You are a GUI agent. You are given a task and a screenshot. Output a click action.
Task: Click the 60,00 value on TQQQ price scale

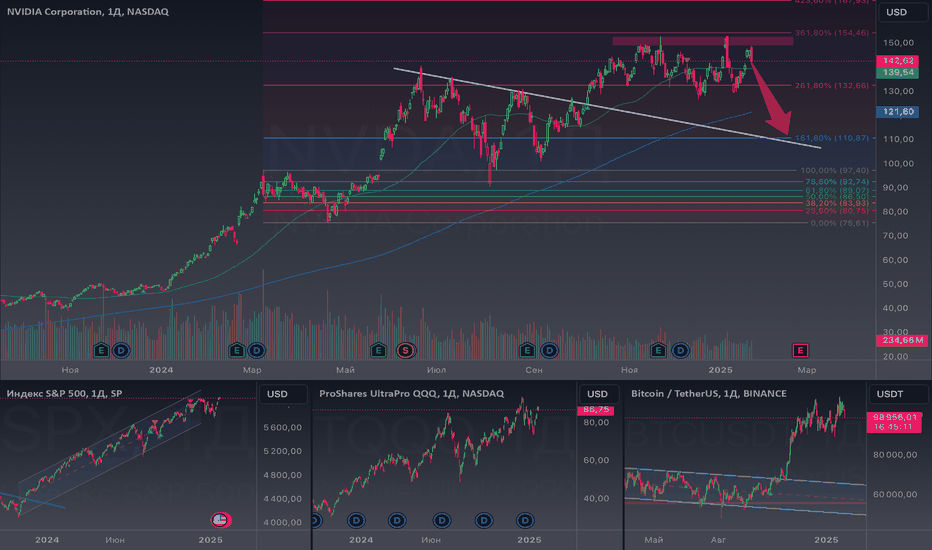click(x=596, y=460)
